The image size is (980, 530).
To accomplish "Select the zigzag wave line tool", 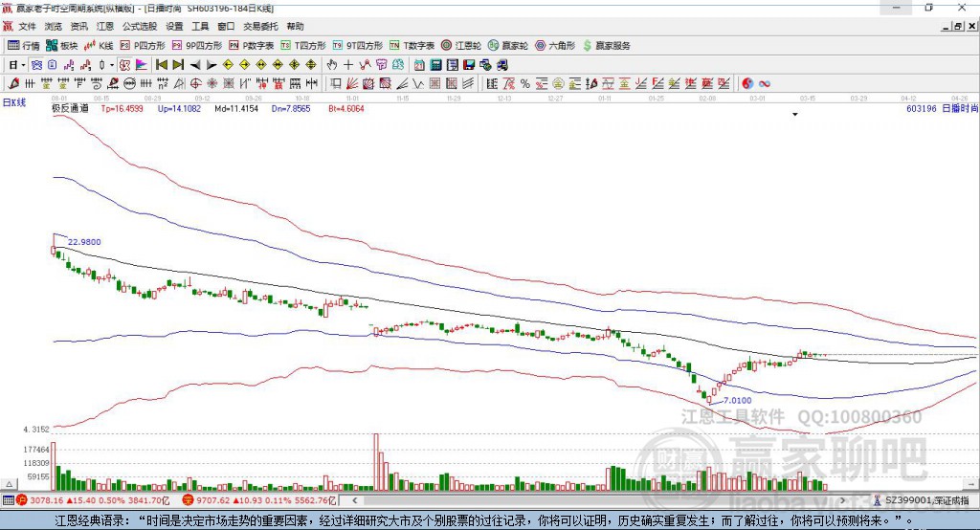I will tap(417, 83).
